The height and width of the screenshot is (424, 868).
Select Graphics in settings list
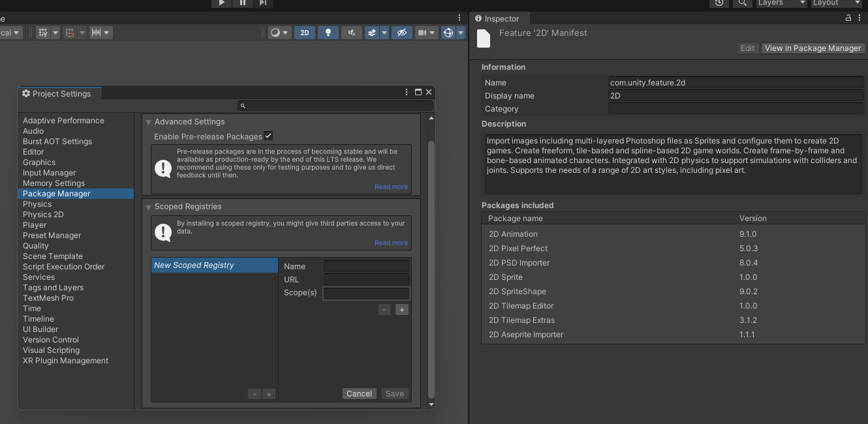[39, 162]
